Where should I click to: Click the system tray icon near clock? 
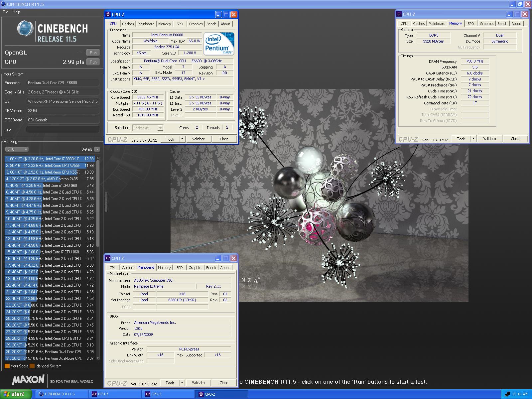pos(507,394)
